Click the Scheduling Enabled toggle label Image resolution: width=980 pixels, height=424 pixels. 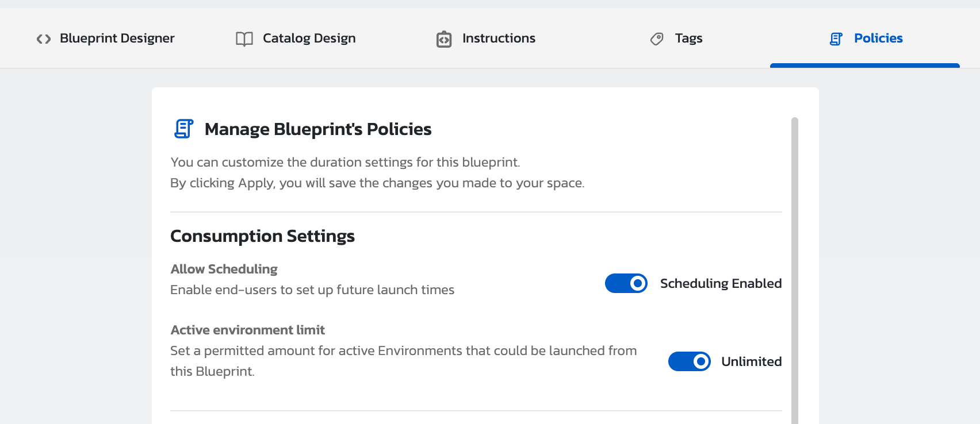point(721,283)
